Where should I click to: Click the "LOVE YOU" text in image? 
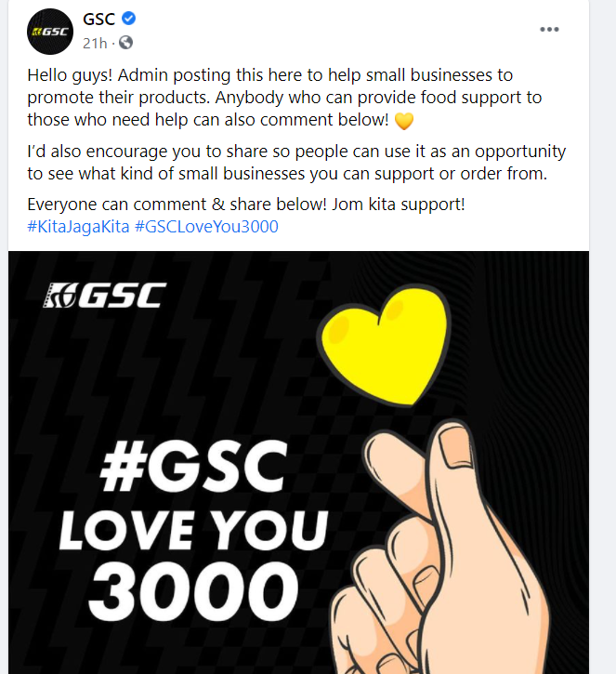point(193,531)
